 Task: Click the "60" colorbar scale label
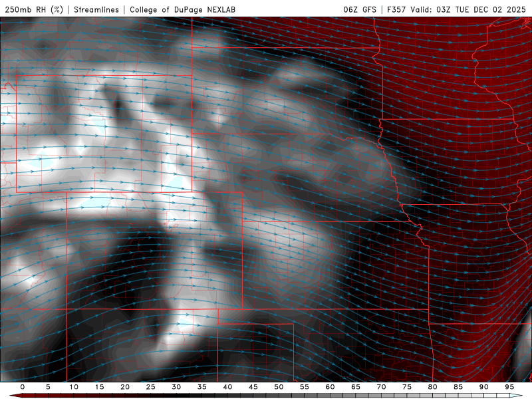click(330, 387)
